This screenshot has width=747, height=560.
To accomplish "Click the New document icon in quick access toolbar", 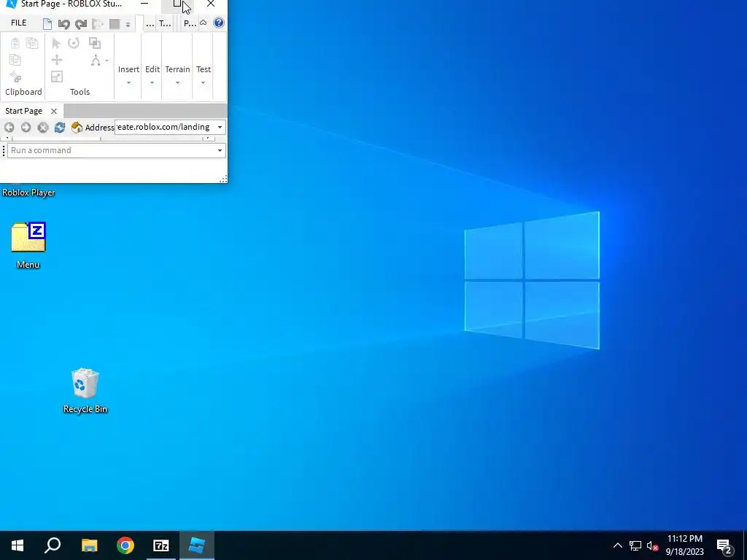I will coord(47,24).
